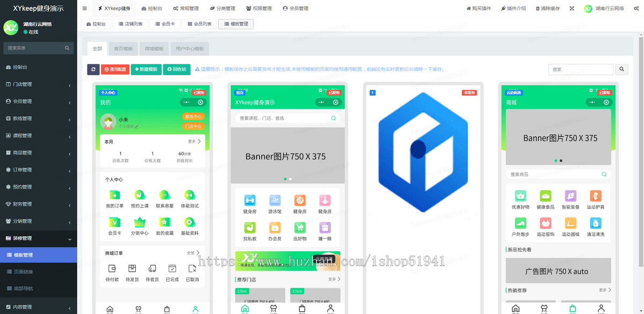Click the 待收货 truck icon
The height and width of the screenshot is (314, 644).
[x=152, y=268]
